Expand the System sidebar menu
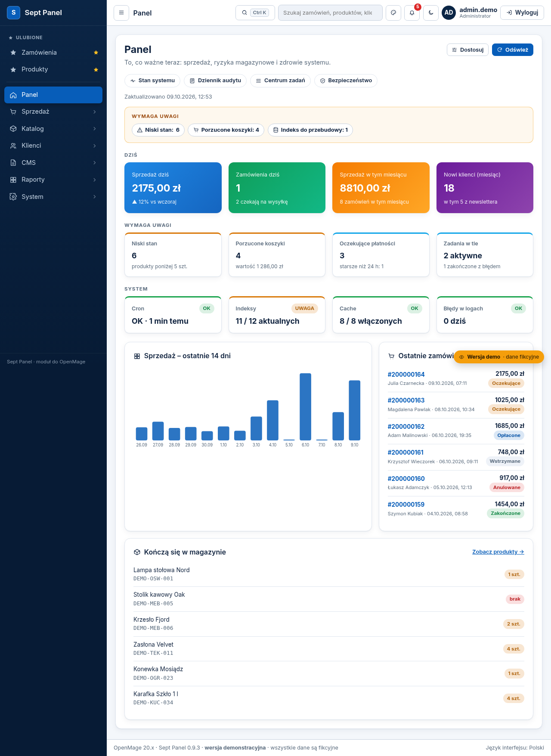551x756 pixels. click(53, 197)
